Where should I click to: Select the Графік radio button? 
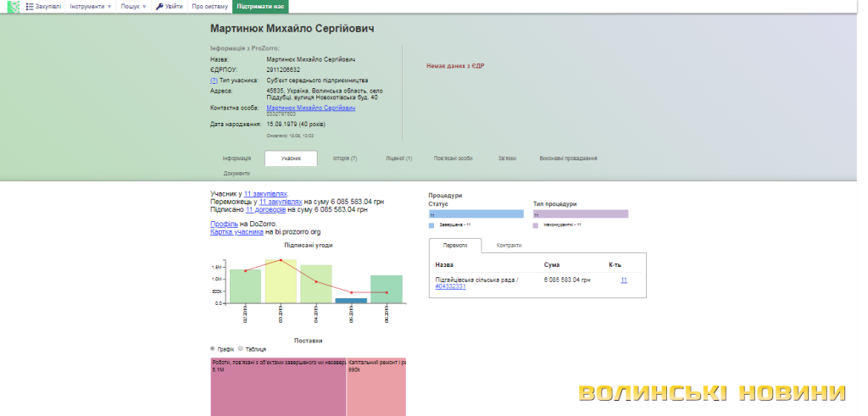point(213,348)
